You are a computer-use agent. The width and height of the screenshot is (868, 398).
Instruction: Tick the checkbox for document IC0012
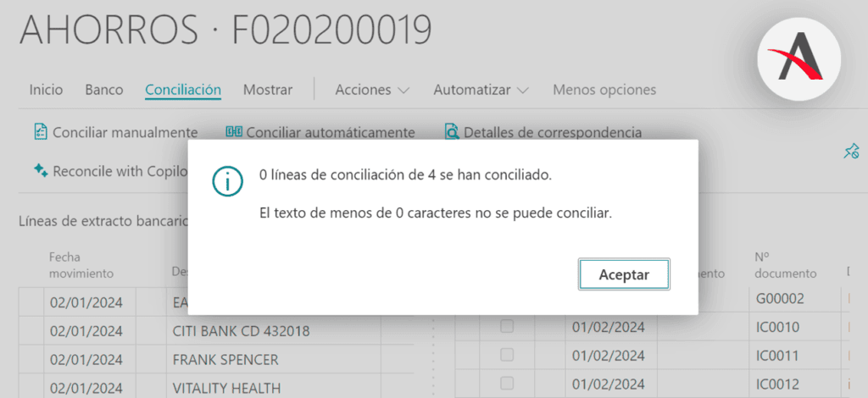click(507, 383)
